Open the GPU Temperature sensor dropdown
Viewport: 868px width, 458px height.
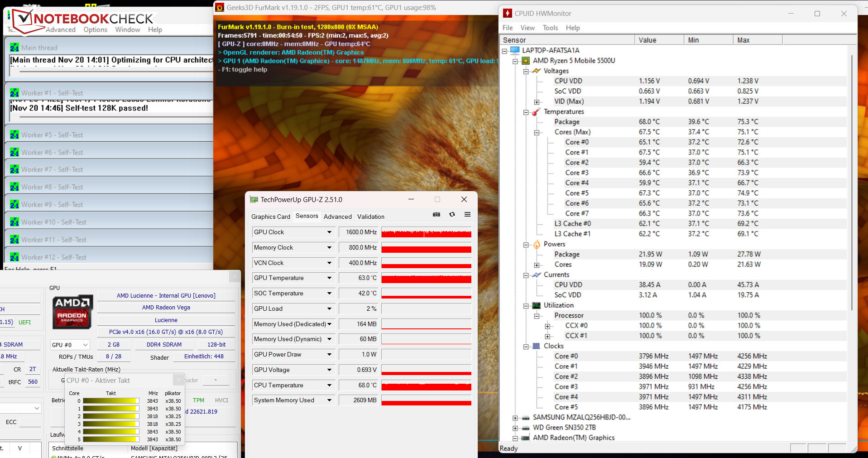coord(329,278)
